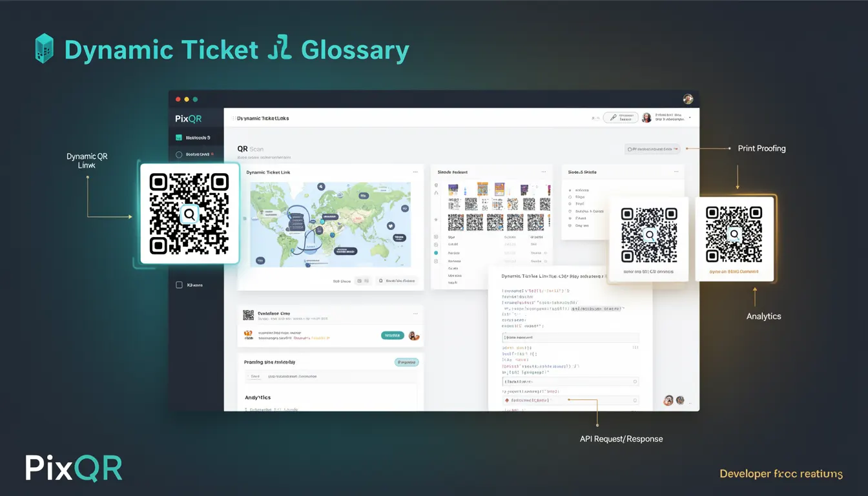Viewport: 868px width, 496px height.
Task: Click the PixQR logo in the sidebar
Action: point(188,118)
